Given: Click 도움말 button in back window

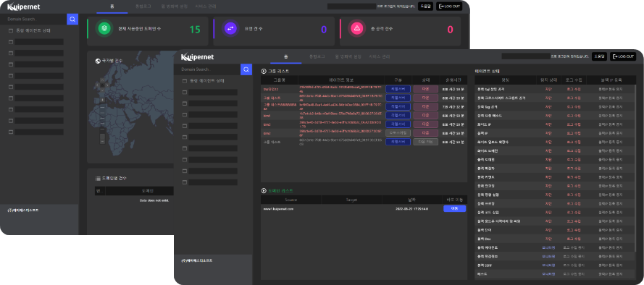Looking at the screenshot, I should (x=425, y=7).
